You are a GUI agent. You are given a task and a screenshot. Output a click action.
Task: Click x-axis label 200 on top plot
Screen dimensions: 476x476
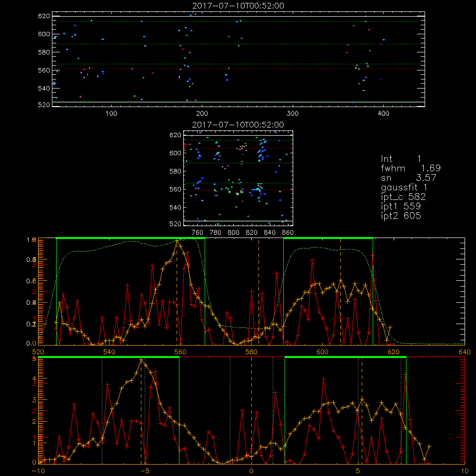[202, 114]
